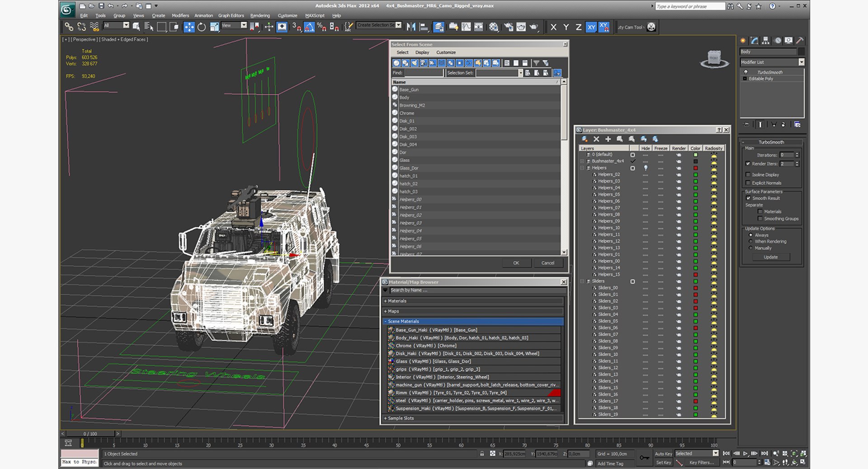The width and height of the screenshot is (868, 469).
Task: Toggle the Angle Snap tool
Action: (x=309, y=27)
